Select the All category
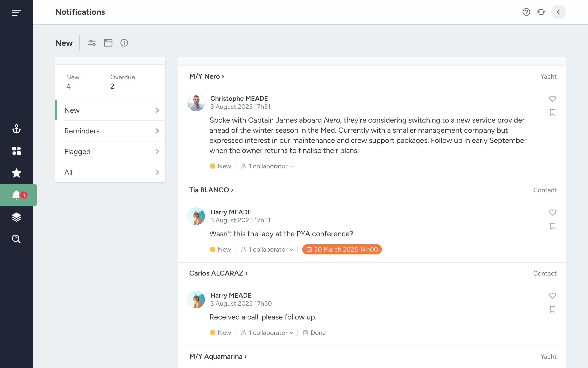This screenshot has height=368, width=588. click(110, 172)
